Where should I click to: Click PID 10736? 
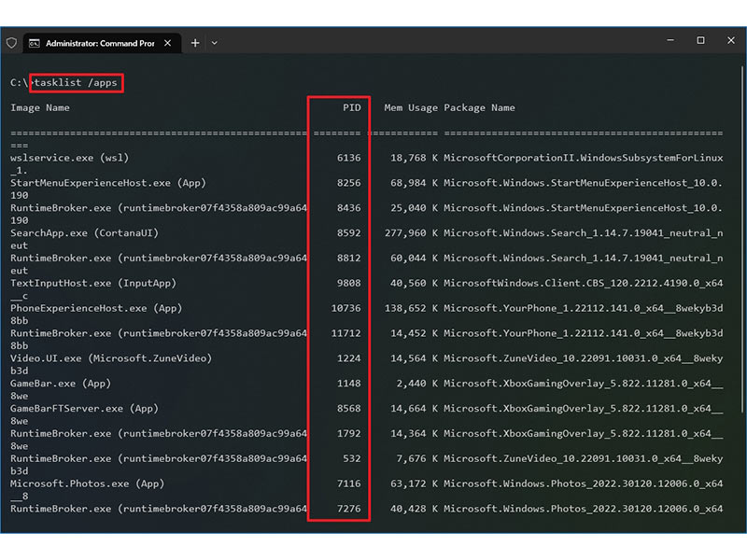[x=345, y=309]
